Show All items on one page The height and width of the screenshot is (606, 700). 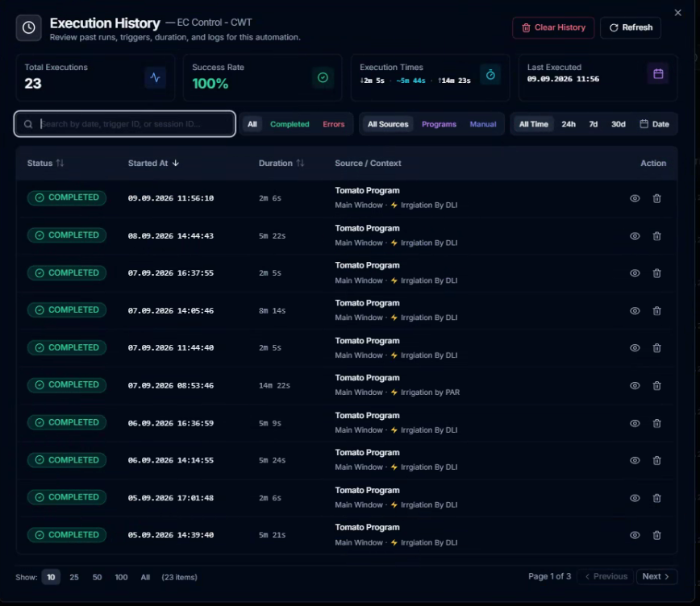tap(145, 577)
